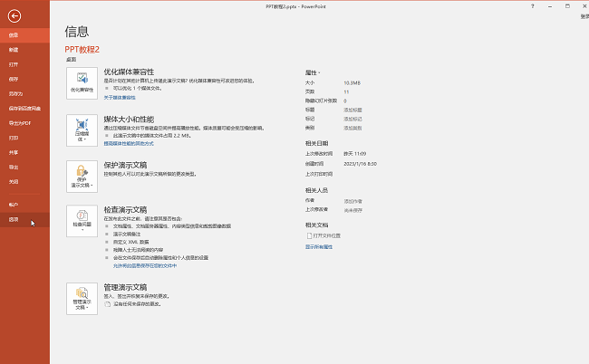The width and height of the screenshot is (589, 364).
Task: Open the 检查问题 check for issues dropdown
Action: point(82,221)
